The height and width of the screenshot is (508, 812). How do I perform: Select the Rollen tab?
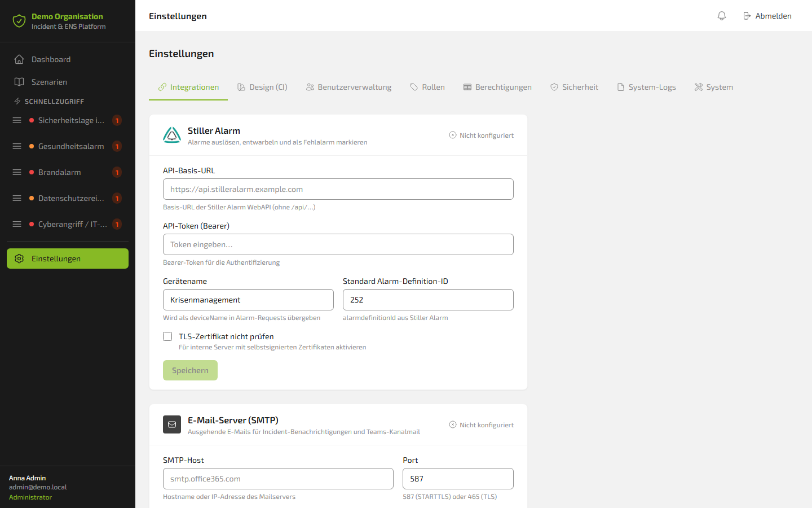tap(427, 87)
